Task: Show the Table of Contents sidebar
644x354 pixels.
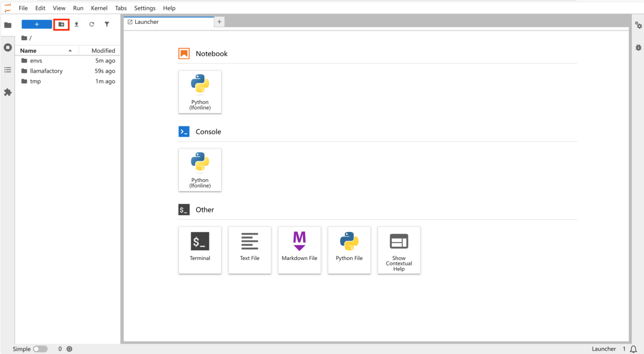Action: 8,70
